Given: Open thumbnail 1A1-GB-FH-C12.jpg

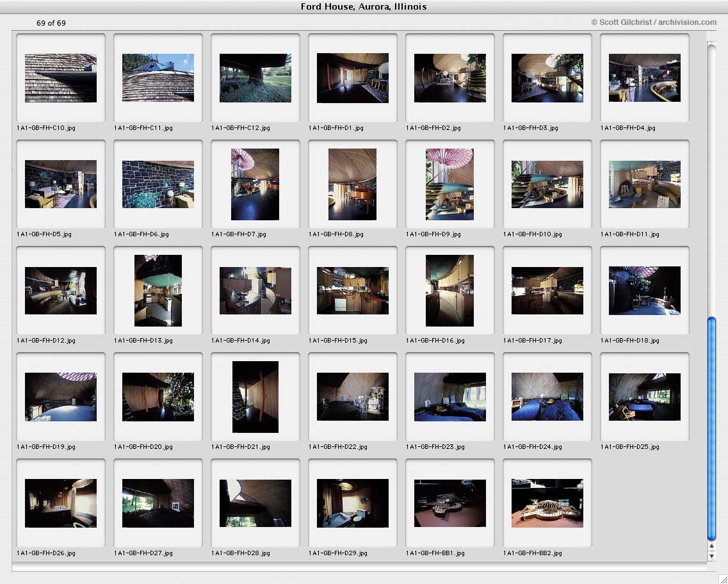Looking at the screenshot, I should [x=255, y=78].
